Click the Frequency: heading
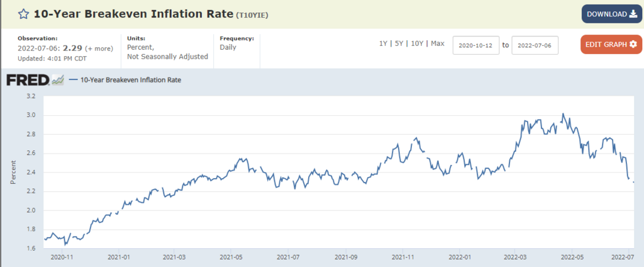Image resolution: width=644 pixels, height=267 pixels. click(237, 38)
